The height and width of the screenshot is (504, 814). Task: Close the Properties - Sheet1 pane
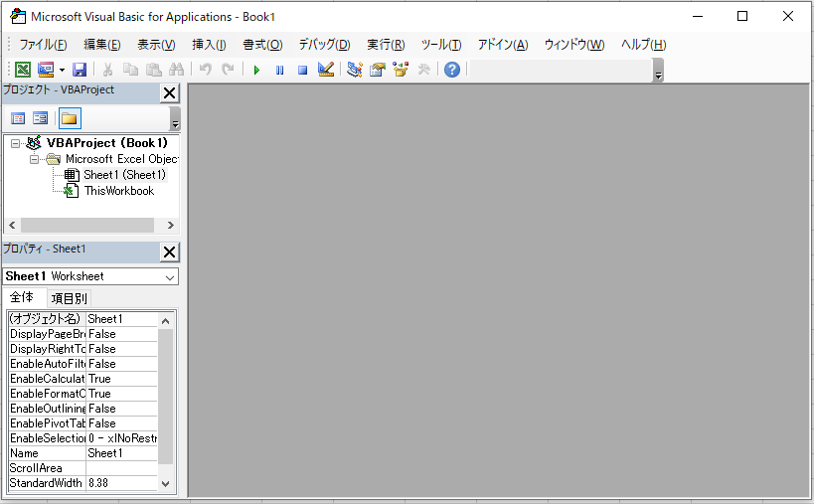pos(169,252)
